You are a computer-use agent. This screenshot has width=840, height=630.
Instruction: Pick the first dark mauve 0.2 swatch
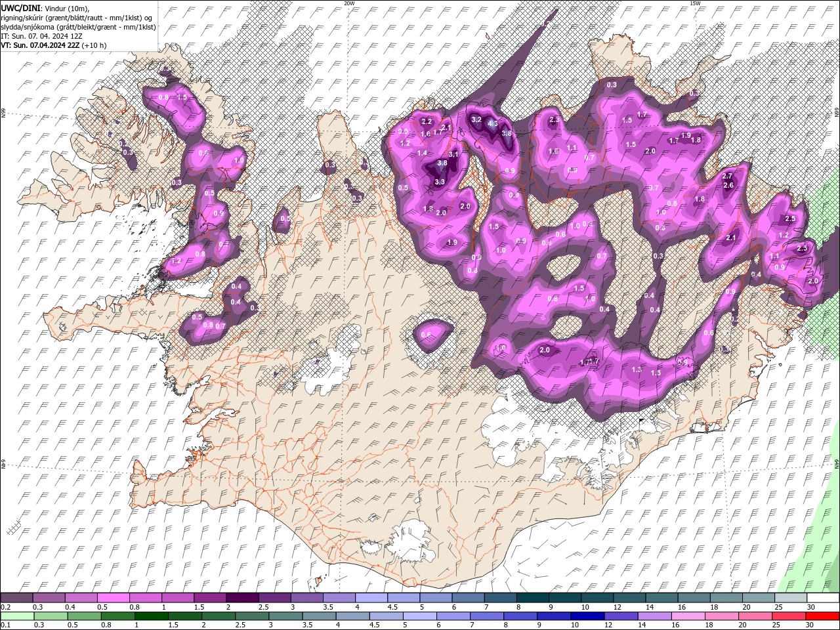pos(16,598)
